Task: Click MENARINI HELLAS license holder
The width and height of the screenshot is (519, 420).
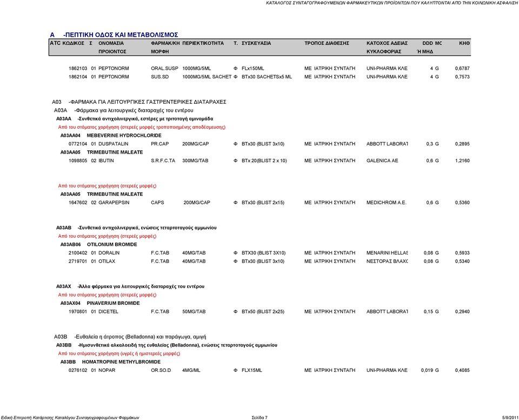Action: click(x=387, y=253)
